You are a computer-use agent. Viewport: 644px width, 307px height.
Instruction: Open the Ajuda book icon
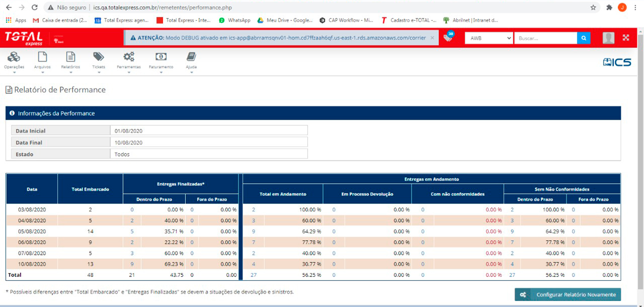coord(191,57)
